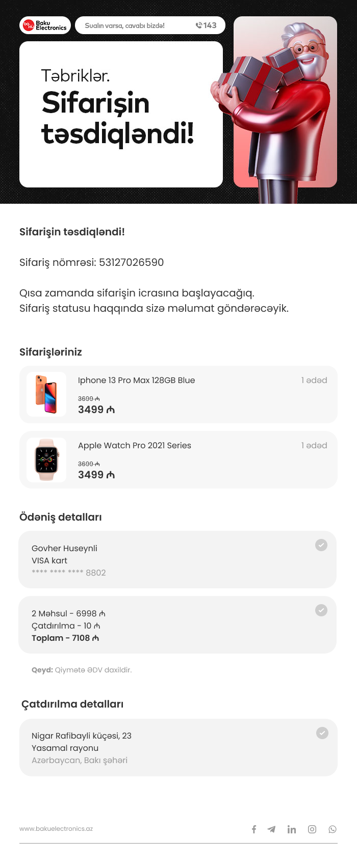
Task: Open the Apple Watch Pro thumbnail
Action: pos(46,459)
